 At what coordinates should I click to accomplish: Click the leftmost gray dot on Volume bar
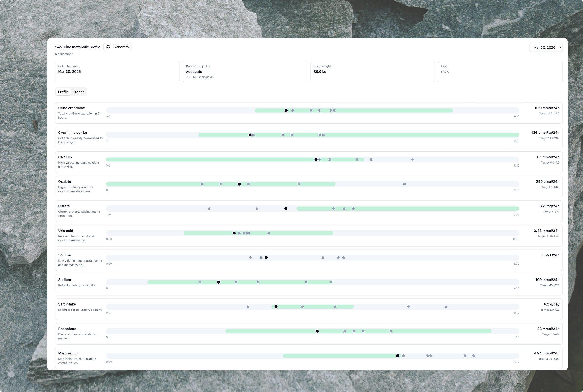tap(250, 257)
